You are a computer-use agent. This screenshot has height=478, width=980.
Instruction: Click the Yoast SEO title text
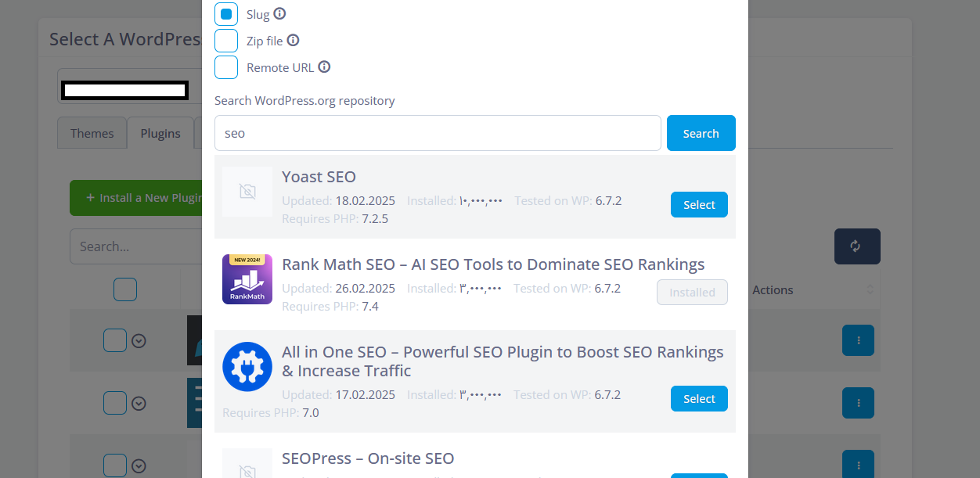pos(319,177)
